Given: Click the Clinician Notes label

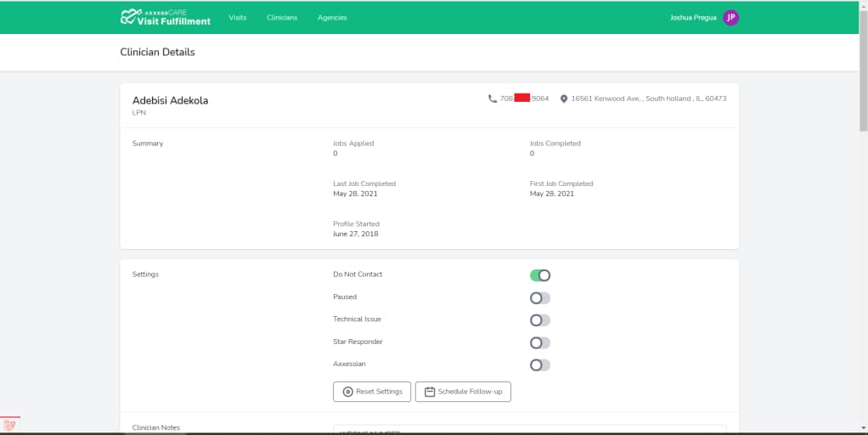Looking at the screenshot, I should (x=155, y=427).
